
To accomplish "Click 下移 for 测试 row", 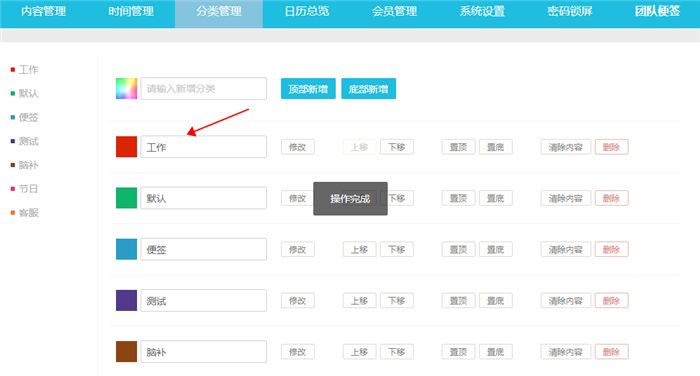I will [396, 301].
